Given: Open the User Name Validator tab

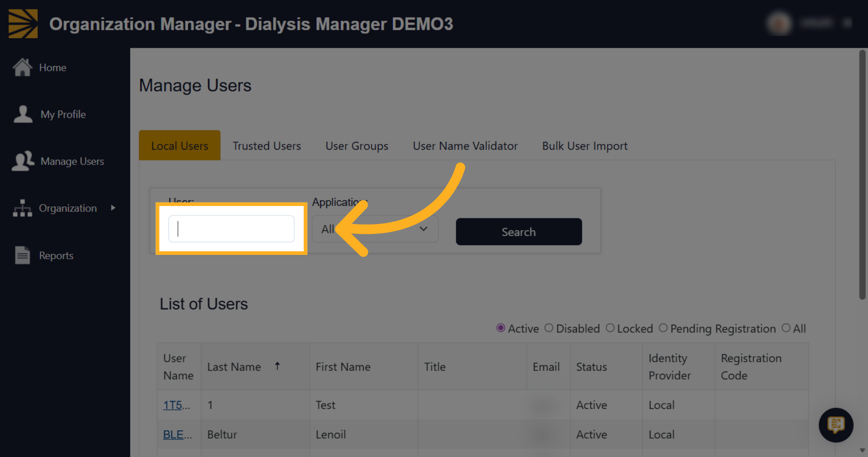Looking at the screenshot, I should (465, 145).
